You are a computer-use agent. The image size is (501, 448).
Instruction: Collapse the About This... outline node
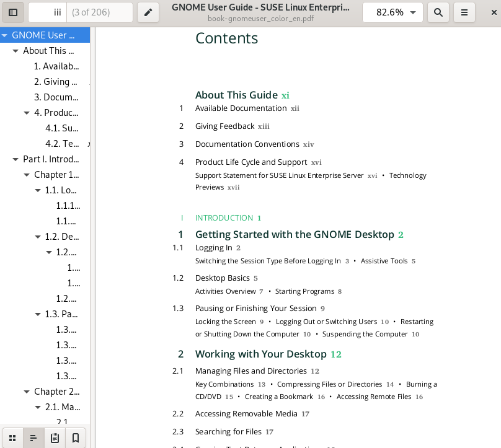[16, 51]
